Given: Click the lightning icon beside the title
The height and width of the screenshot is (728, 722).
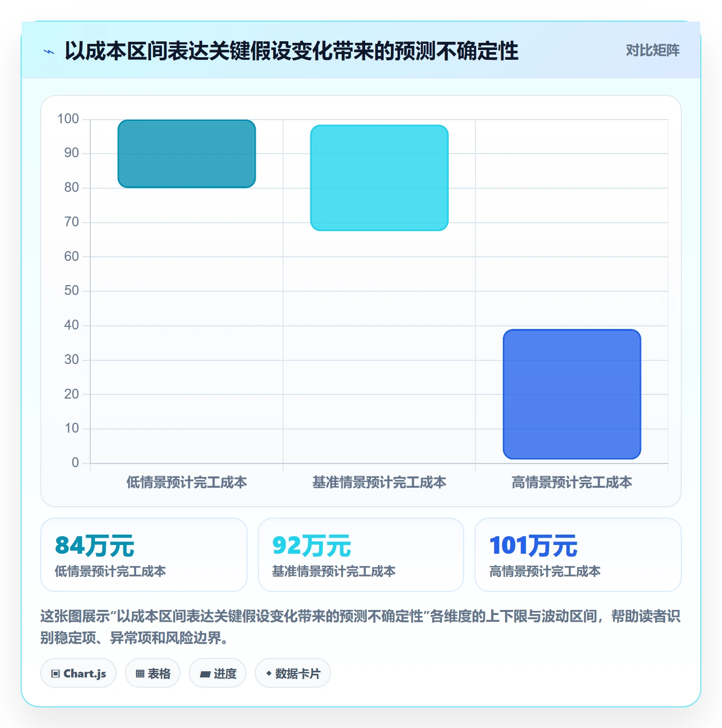Looking at the screenshot, I should click(x=49, y=52).
